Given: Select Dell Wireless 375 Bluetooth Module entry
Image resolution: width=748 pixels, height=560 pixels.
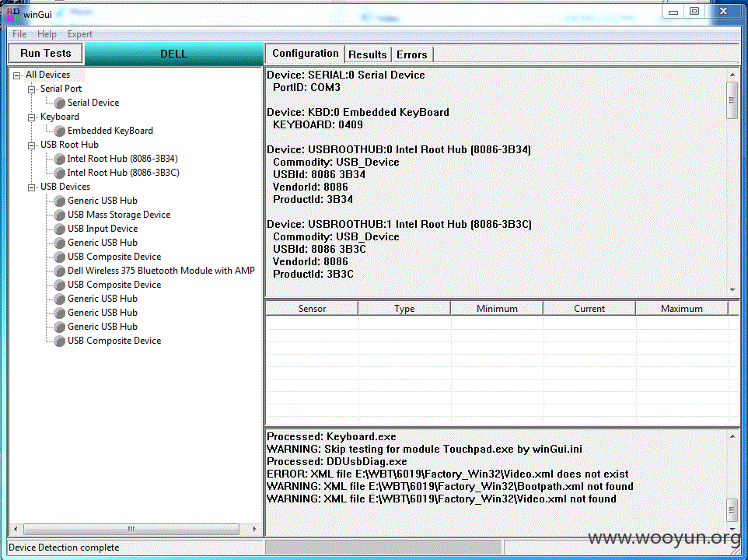Looking at the screenshot, I should [161, 271].
